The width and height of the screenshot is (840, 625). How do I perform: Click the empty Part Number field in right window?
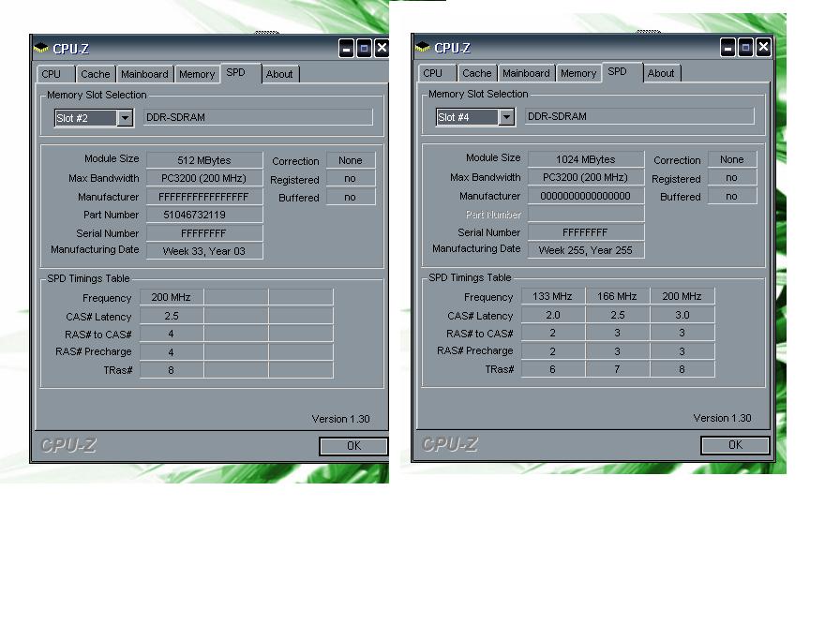tap(586, 214)
